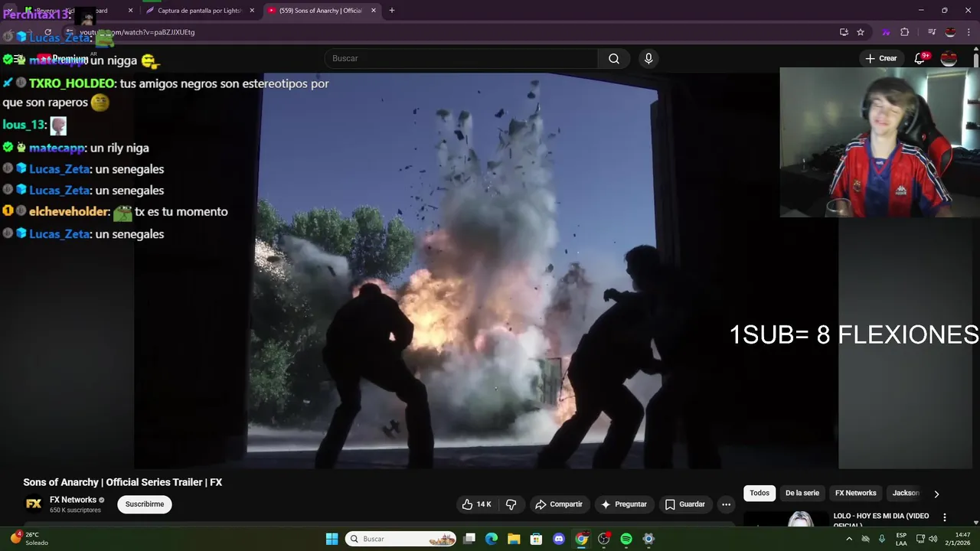Dislike the video with thumbs down

pos(511,504)
